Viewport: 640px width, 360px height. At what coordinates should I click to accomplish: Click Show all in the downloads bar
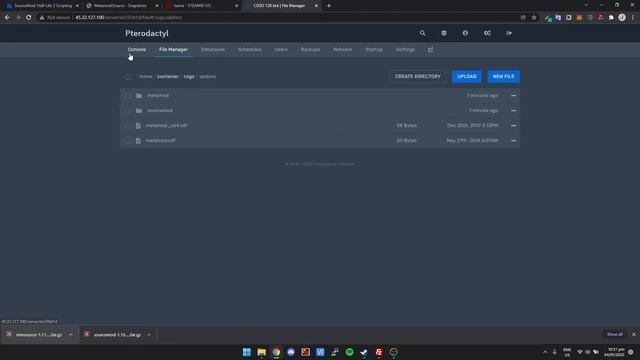pyautogui.click(x=615, y=335)
